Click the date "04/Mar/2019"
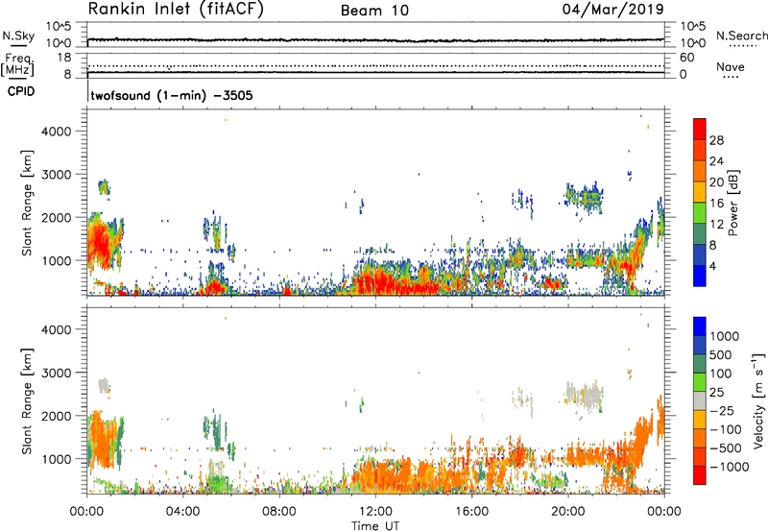Screen dimensions: 768x532 click(x=612, y=10)
